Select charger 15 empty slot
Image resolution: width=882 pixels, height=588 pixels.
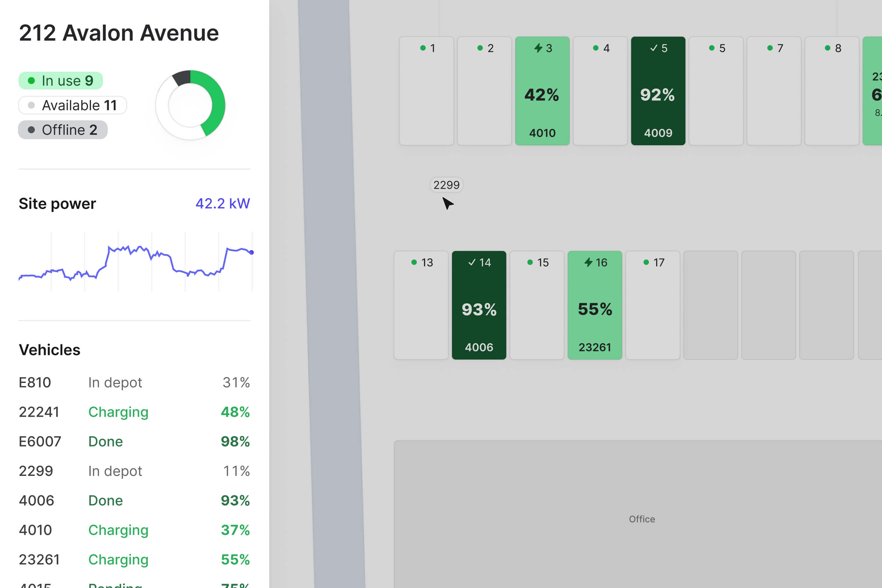point(537,305)
